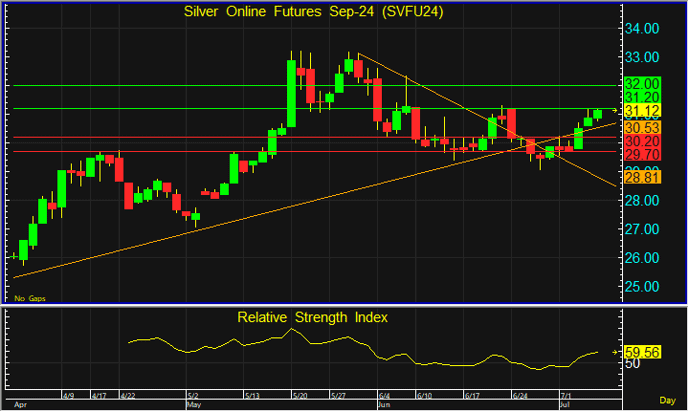Viewport: 689px width, 412px height.
Task: Click the red 30.20 price level tag
Action: [x=642, y=142]
